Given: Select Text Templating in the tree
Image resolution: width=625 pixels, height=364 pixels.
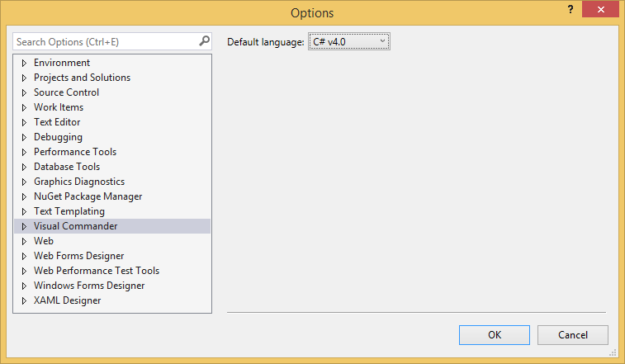Looking at the screenshot, I should tap(69, 211).
